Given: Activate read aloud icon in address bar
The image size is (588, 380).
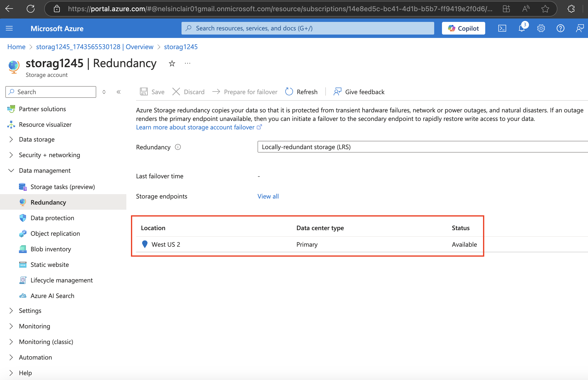Looking at the screenshot, I should 525,9.
